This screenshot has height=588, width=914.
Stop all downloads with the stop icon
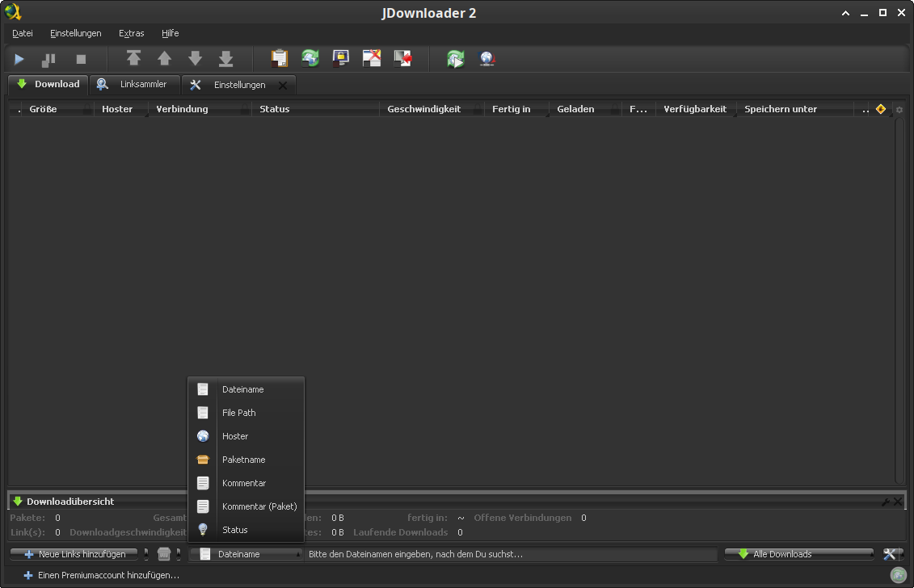click(x=81, y=59)
